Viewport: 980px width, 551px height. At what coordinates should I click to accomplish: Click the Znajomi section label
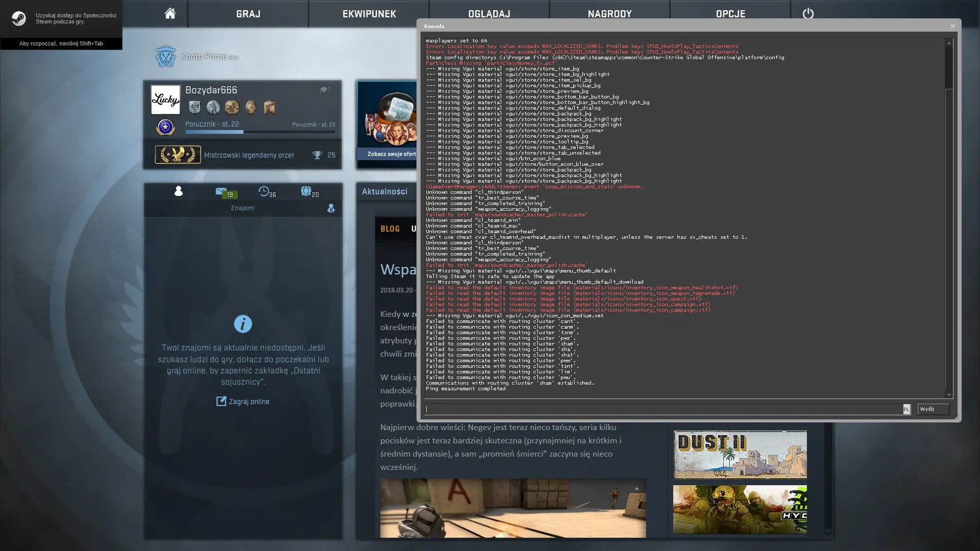coord(242,208)
